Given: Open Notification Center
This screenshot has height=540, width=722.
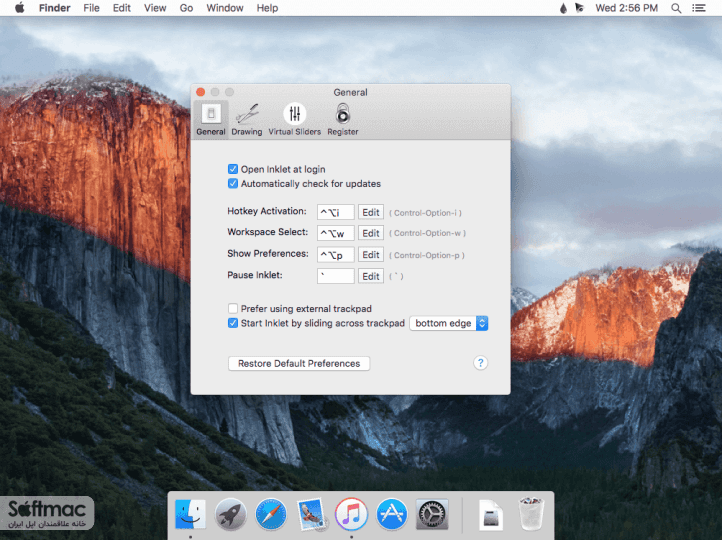Looking at the screenshot, I should 699,8.
